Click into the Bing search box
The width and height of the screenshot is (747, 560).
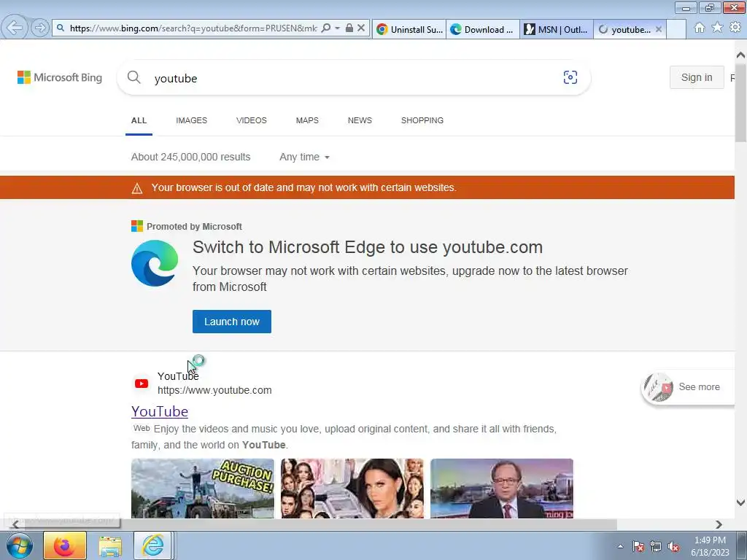pyautogui.click(x=352, y=78)
